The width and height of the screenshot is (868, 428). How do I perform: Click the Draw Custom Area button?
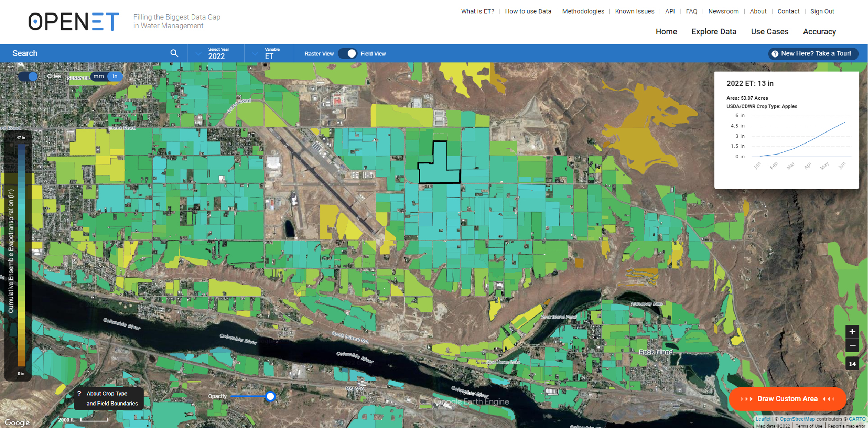click(787, 399)
